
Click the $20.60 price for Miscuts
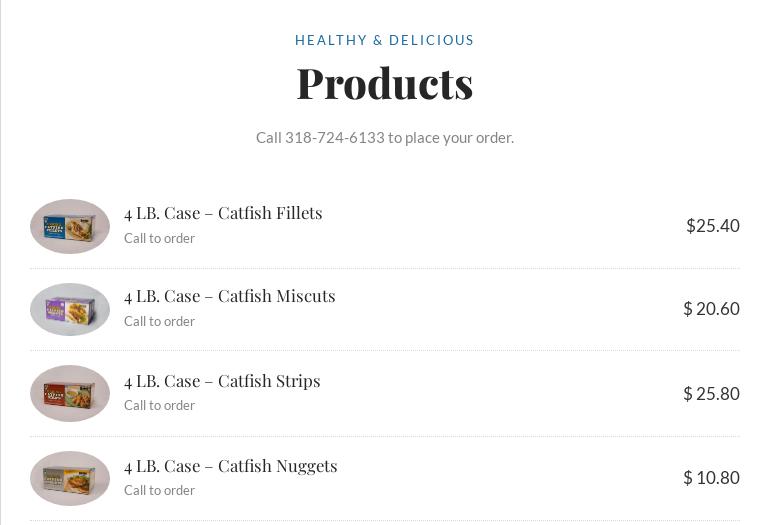click(711, 309)
